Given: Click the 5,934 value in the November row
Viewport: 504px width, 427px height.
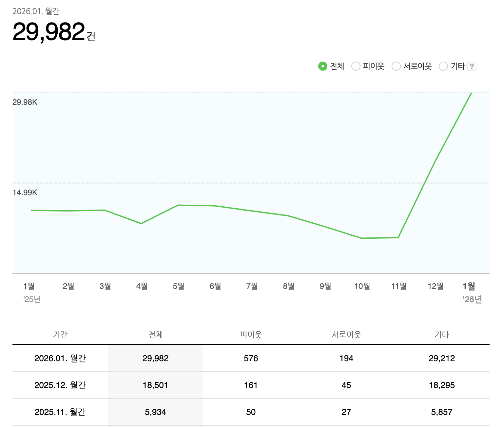Looking at the screenshot, I should click(156, 412).
